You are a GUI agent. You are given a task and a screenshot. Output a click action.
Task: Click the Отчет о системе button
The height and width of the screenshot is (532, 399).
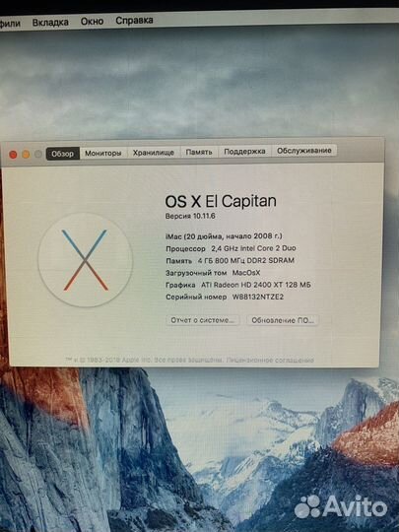point(202,320)
